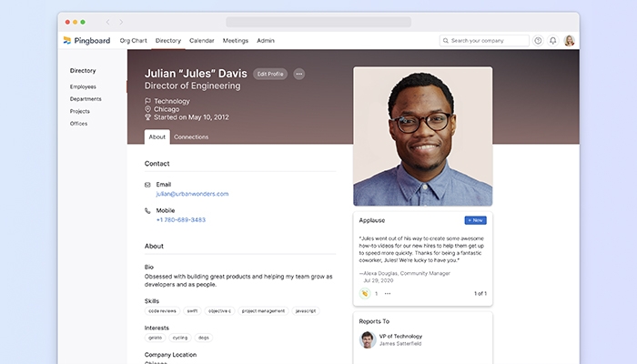This screenshot has width=637, height=364.
Task: Switch to the Connections tab
Action: pos(191,136)
